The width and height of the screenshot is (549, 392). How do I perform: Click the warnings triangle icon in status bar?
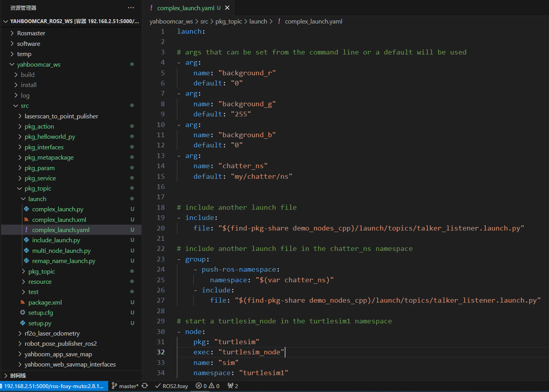212,386
